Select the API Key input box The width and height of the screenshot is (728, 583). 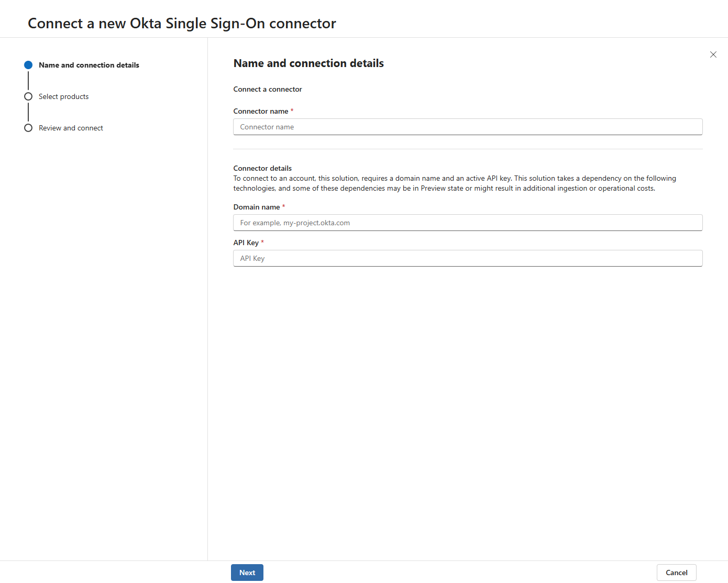pos(467,258)
